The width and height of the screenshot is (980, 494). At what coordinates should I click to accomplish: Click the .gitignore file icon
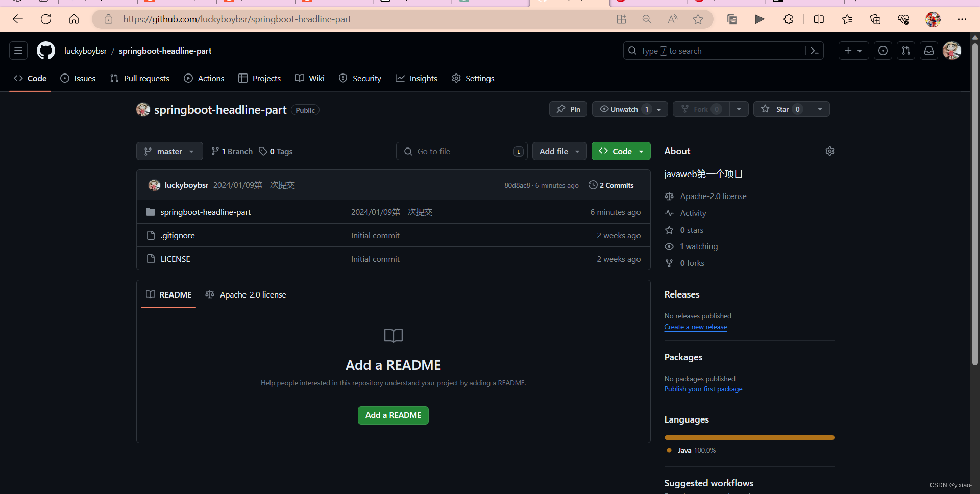(x=151, y=235)
